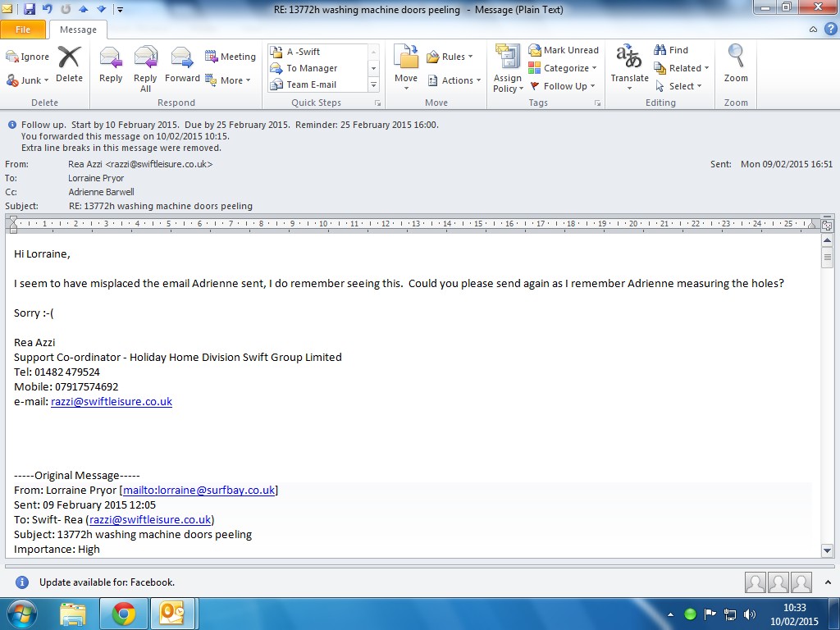The width and height of the screenshot is (840, 630).
Task: Switch to Outlook taskbar button
Action: (x=172, y=614)
